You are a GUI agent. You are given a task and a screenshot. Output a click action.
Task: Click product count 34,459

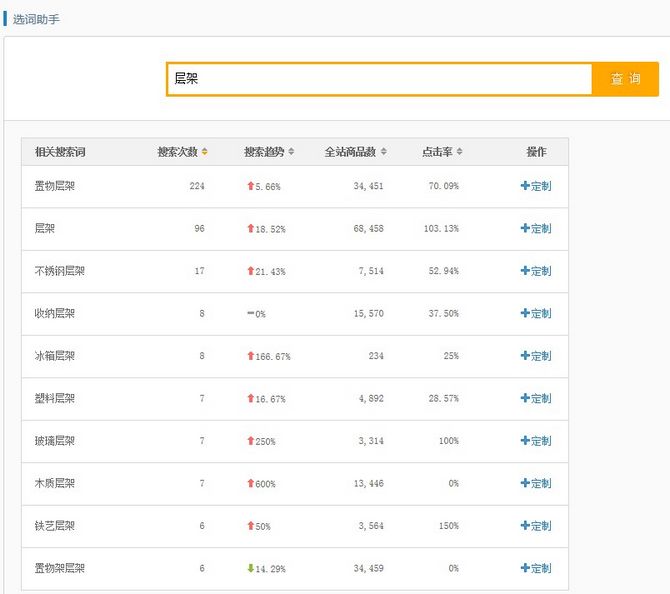[x=368, y=568]
